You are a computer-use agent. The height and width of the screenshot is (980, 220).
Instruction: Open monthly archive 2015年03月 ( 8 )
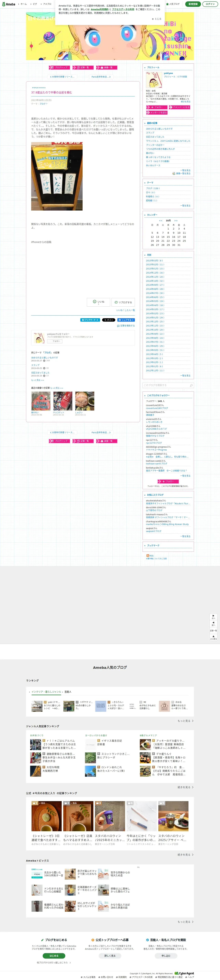tap(155, 261)
